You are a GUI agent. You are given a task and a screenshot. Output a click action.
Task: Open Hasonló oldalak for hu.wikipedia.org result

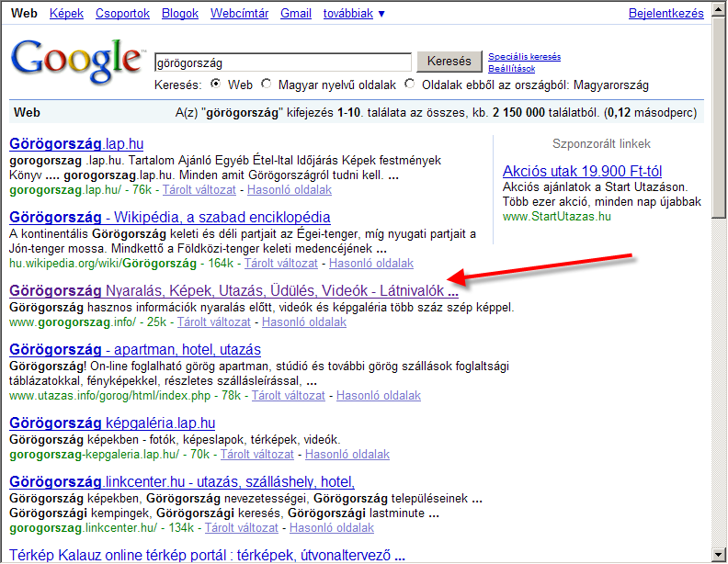(x=371, y=264)
